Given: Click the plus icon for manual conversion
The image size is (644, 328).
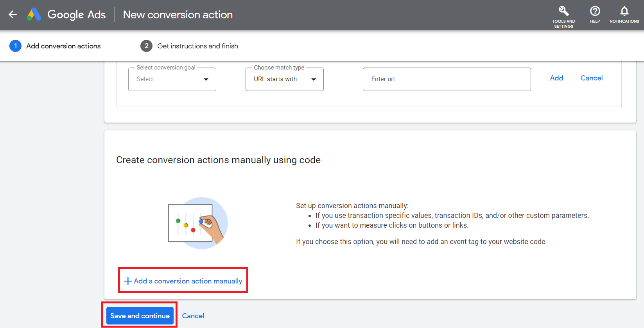Looking at the screenshot, I should 128,281.
